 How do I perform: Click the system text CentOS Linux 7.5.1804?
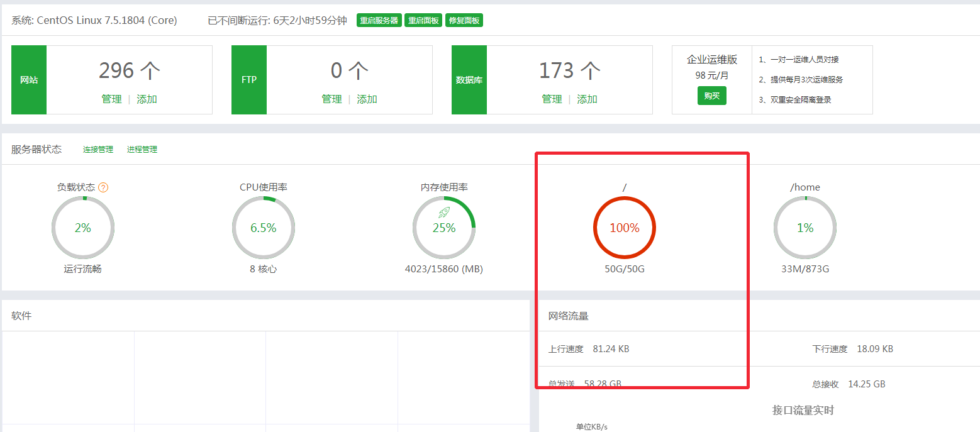[x=107, y=20]
